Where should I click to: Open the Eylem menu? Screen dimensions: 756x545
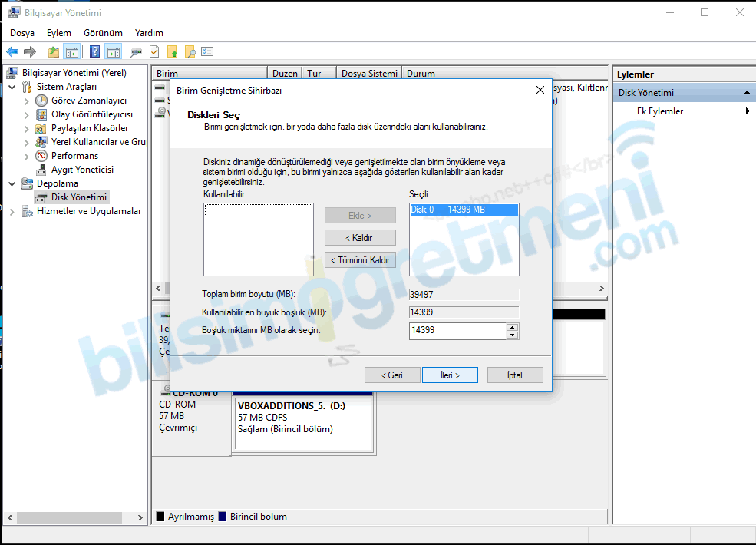58,33
